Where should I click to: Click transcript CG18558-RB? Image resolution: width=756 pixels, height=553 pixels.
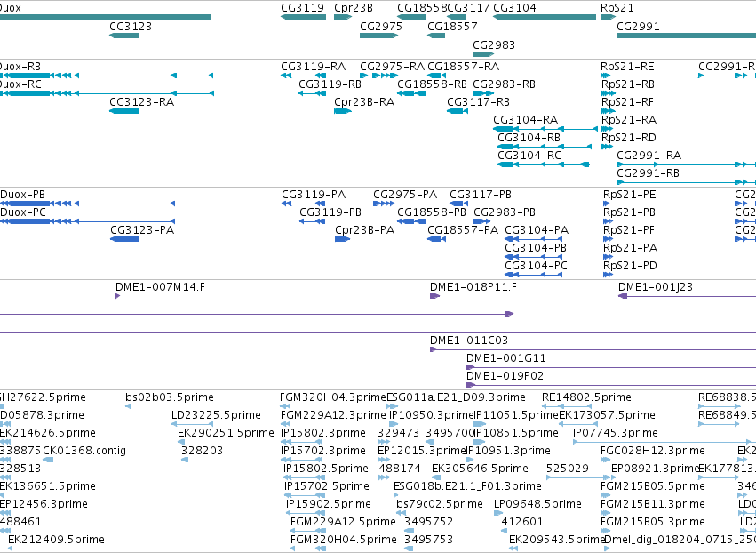[432, 84]
